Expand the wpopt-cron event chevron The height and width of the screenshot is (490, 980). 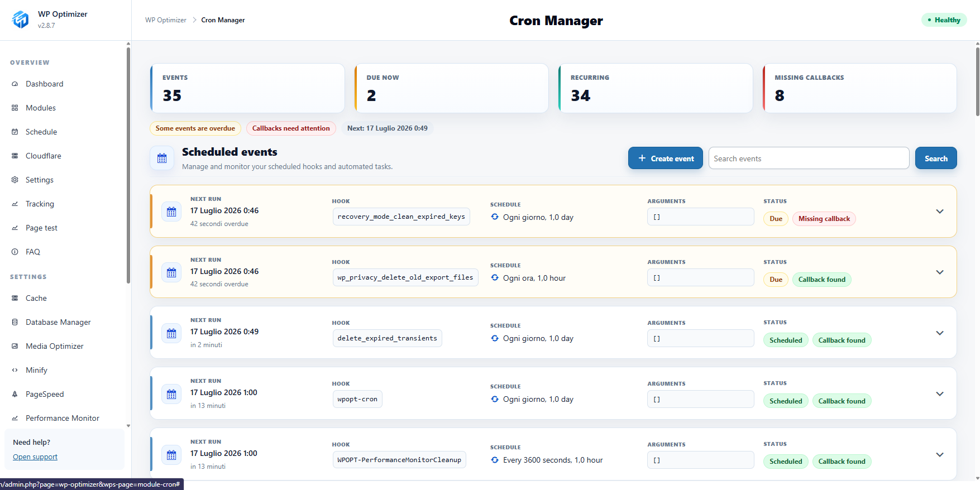point(940,394)
